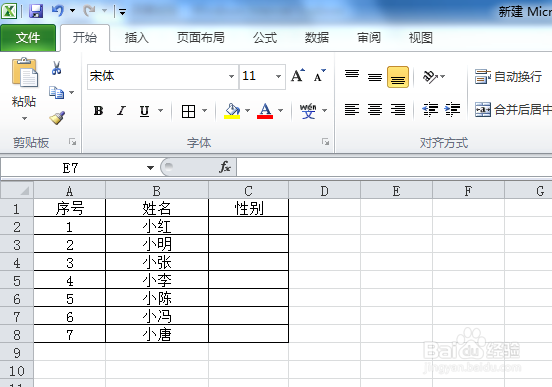Click the Copy icon in clipboard group
This screenshot has width=552, height=387.
click(56, 92)
